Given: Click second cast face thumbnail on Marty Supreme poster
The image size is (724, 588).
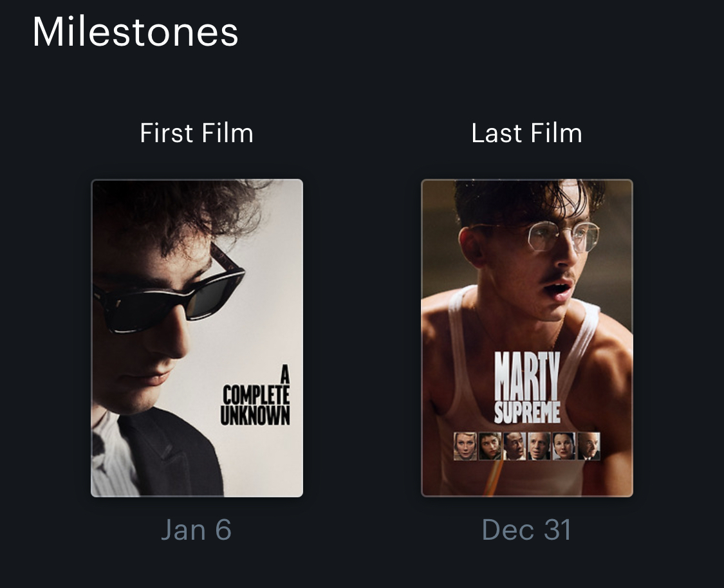Looking at the screenshot, I should (490, 446).
